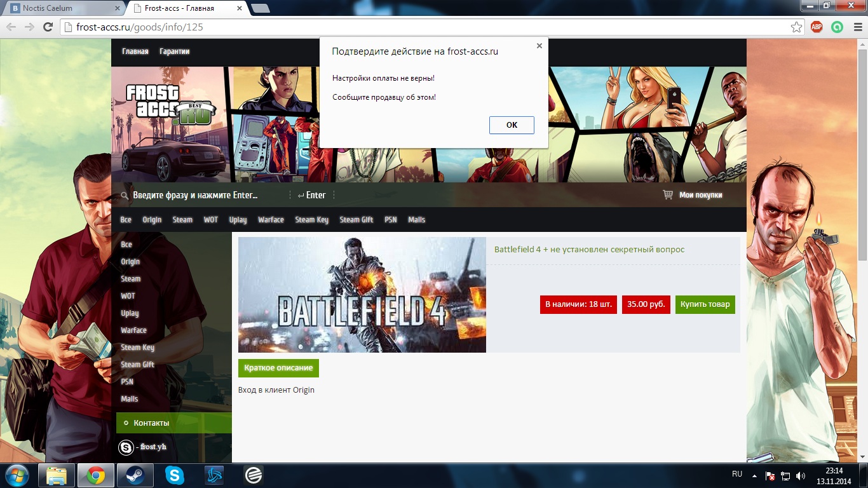This screenshot has height=488, width=868.
Task: Select Все in the horizontal category bar
Action: pos(126,220)
